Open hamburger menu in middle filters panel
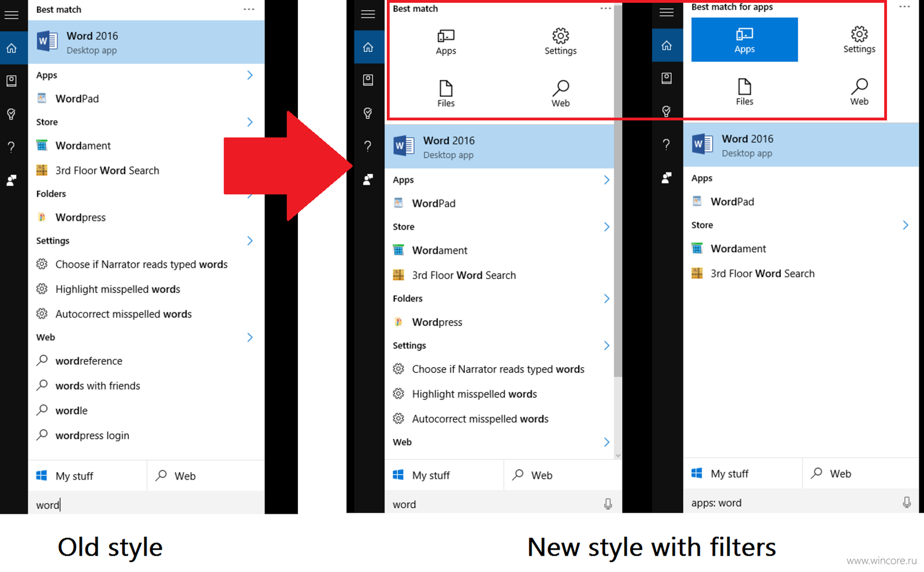Screen dimensions: 924x572 coord(368,14)
